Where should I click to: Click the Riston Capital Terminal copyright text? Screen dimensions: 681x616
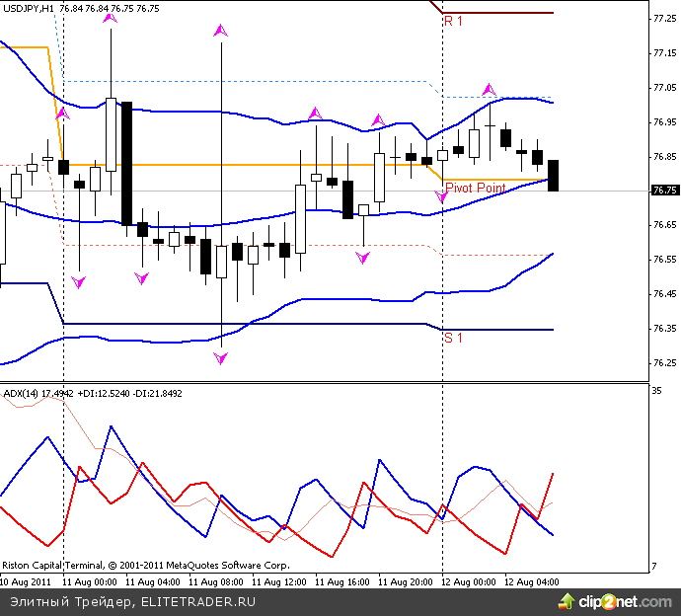tap(145, 566)
